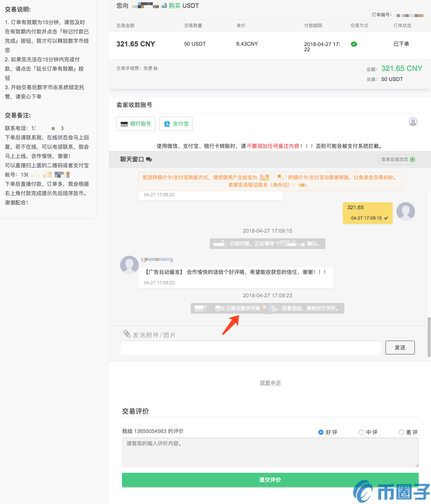Screen dimensions: 431x504
Task: Switch to the 支付宝 payment tab
Action: click(176, 124)
